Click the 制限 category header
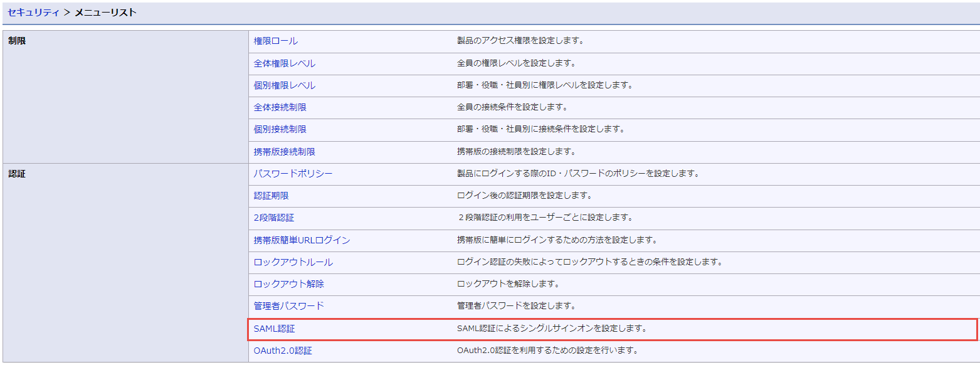980x365 pixels. coord(17,41)
